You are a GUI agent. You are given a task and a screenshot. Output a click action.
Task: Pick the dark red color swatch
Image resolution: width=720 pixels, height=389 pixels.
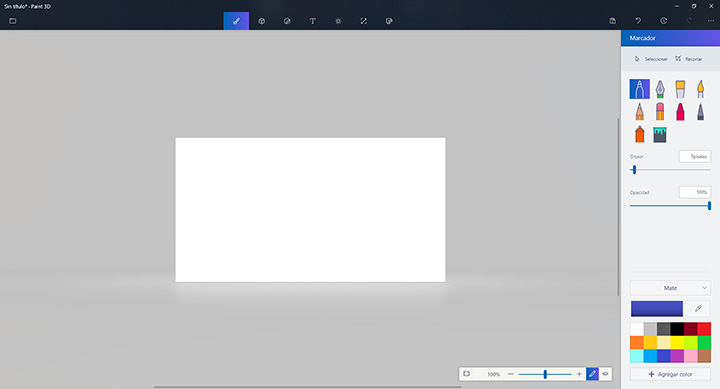(x=691, y=329)
